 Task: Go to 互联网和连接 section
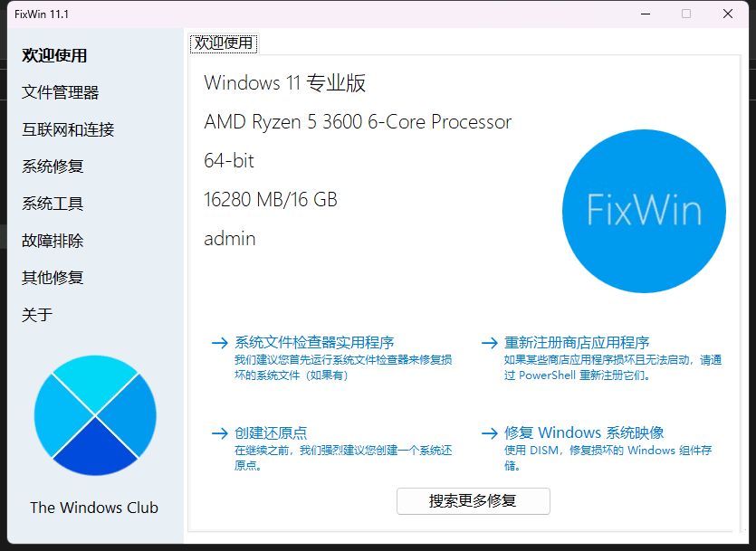pyautogui.click(x=68, y=129)
